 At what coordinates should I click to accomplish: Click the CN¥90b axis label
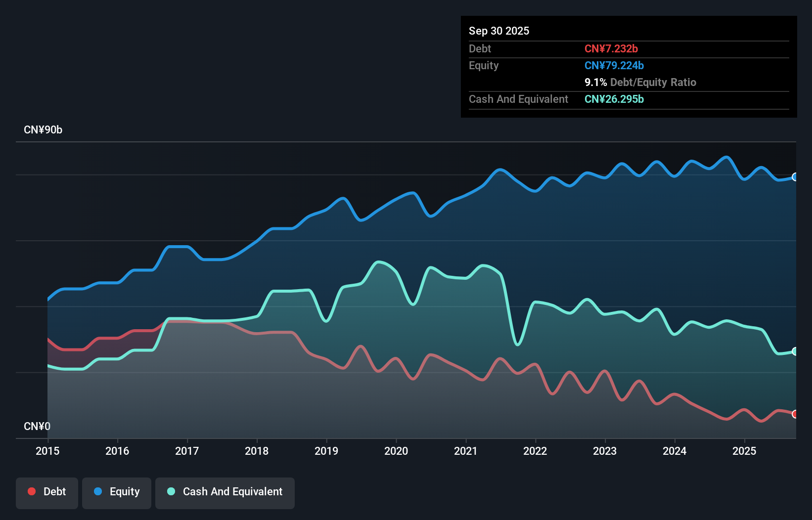[x=44, y=130]
